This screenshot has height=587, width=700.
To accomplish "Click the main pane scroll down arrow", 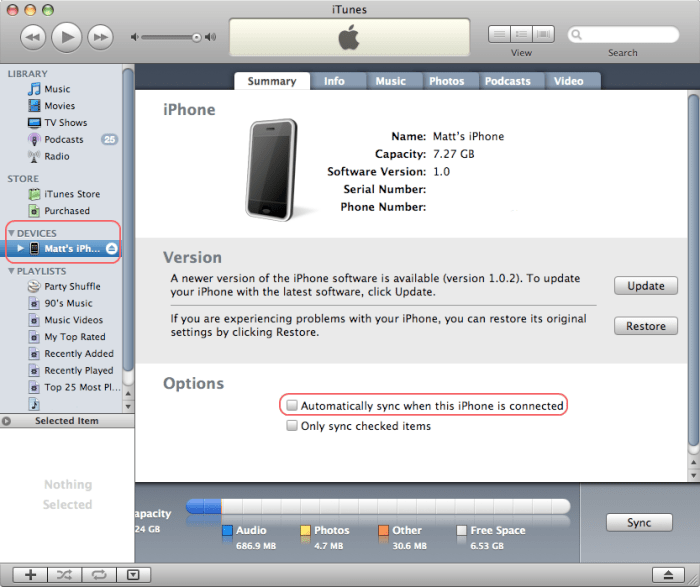I will tap(693, 475).
